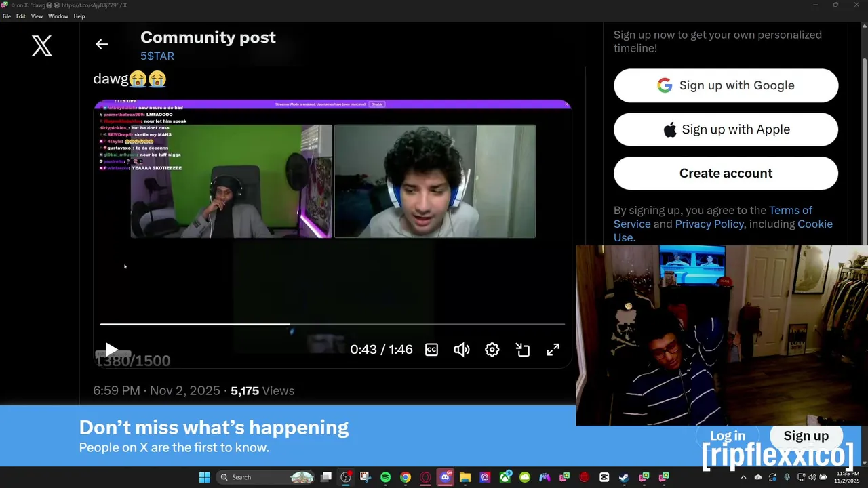
Task: Open the green cloud app on the taskbar
Action: (525, 477)
